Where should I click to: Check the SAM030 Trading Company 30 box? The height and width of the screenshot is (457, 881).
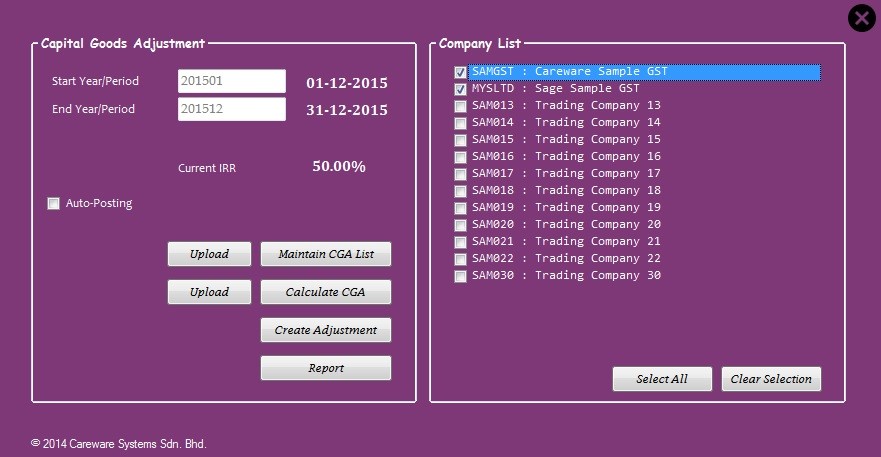(x=460, y=276)
